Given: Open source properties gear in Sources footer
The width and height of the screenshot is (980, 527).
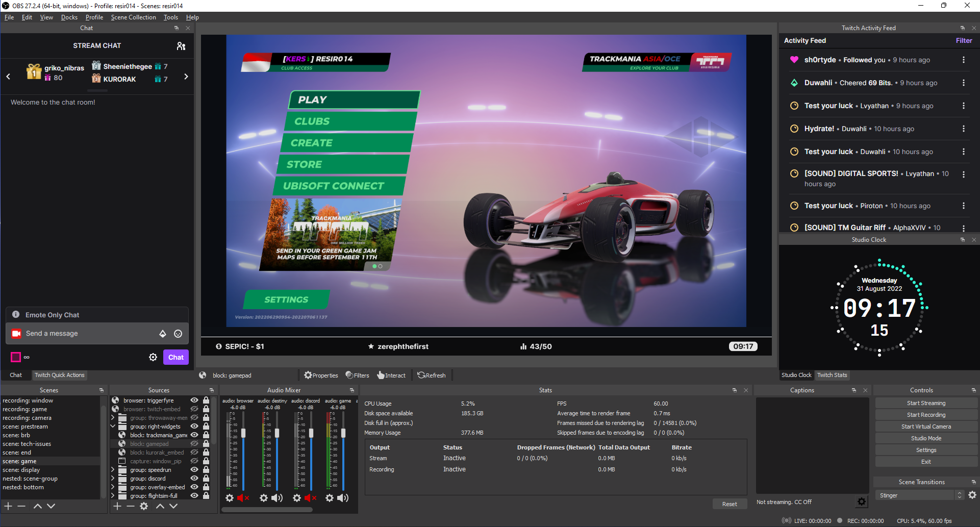Looking at the screenshot, I should click(x=144, y=506).
